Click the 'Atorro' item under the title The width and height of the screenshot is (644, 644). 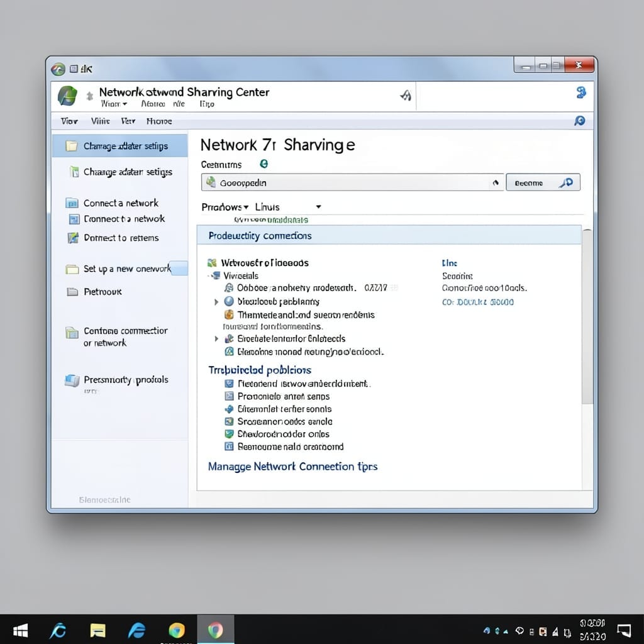(153, 104)
